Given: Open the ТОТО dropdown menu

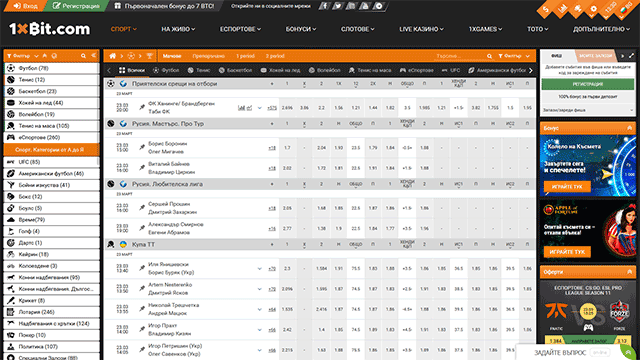Looking at the screenshot, I should [538, 29].
